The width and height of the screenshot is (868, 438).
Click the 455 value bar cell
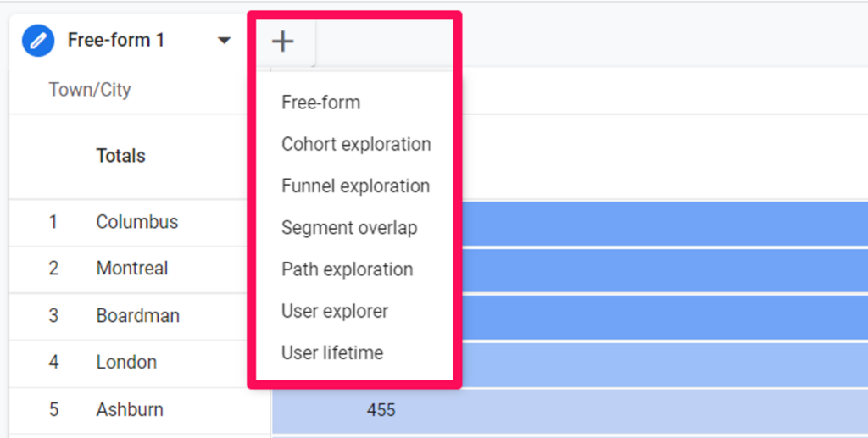[x=570, y=410]
